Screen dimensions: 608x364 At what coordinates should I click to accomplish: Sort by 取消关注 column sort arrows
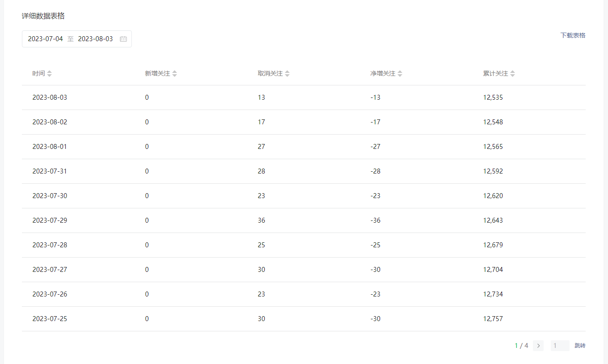pos(287,74)
